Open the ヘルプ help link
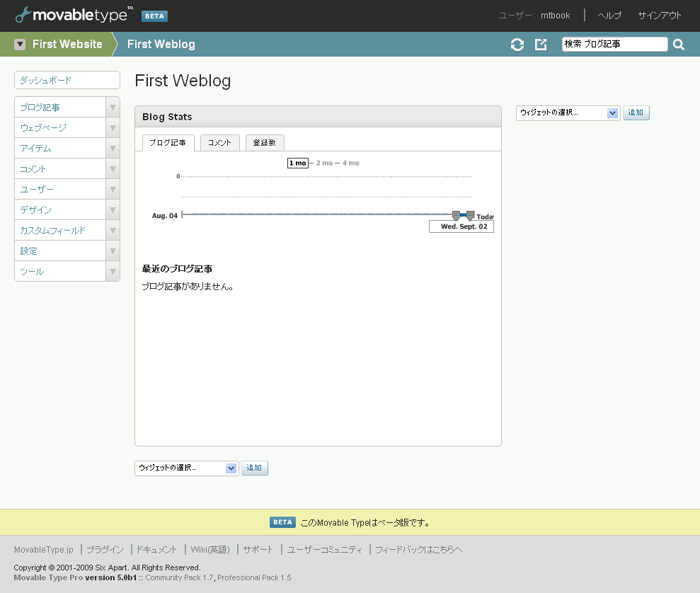The width and height of the screenshot is (700, 593). [x=609, y=15]
